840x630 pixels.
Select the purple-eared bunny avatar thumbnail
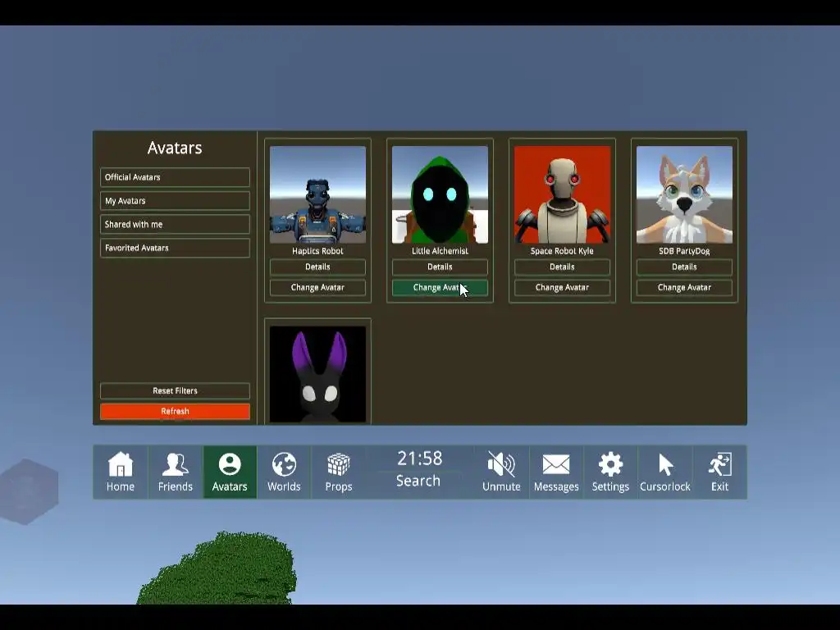[317, 374]
